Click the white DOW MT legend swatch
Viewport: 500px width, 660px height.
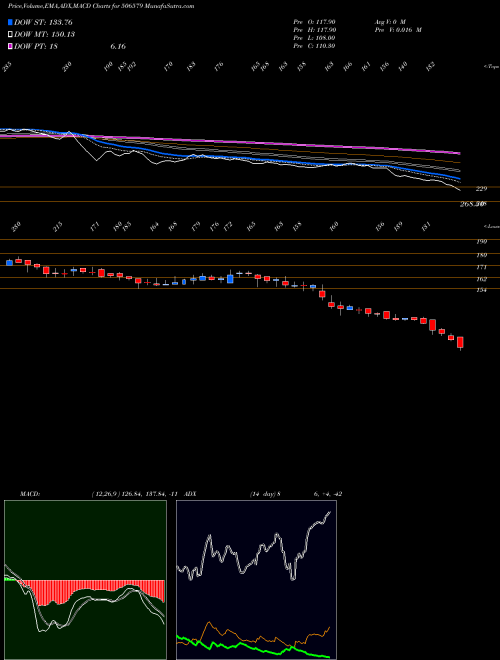pyautogui.click(x=10, y=34)
